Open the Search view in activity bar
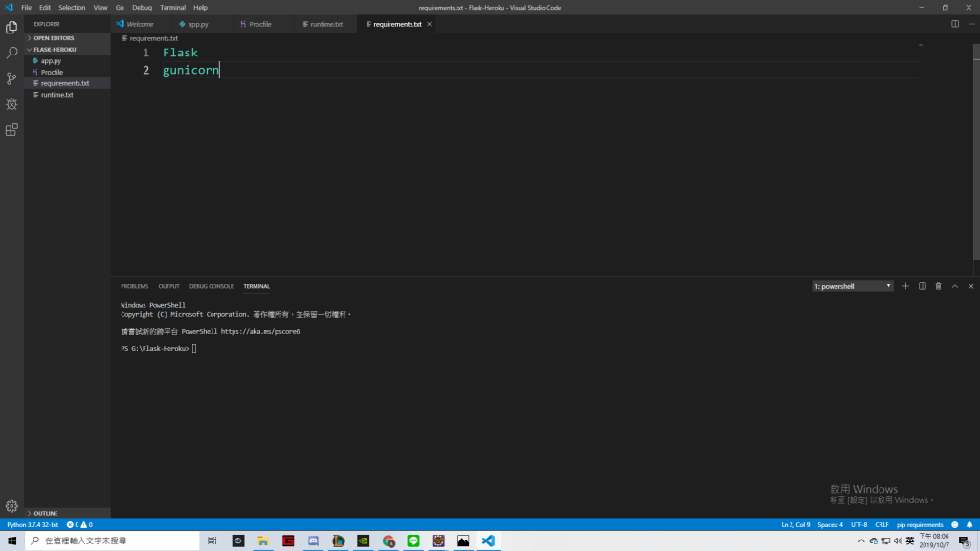The image size is (980, 551). [11, 54]
